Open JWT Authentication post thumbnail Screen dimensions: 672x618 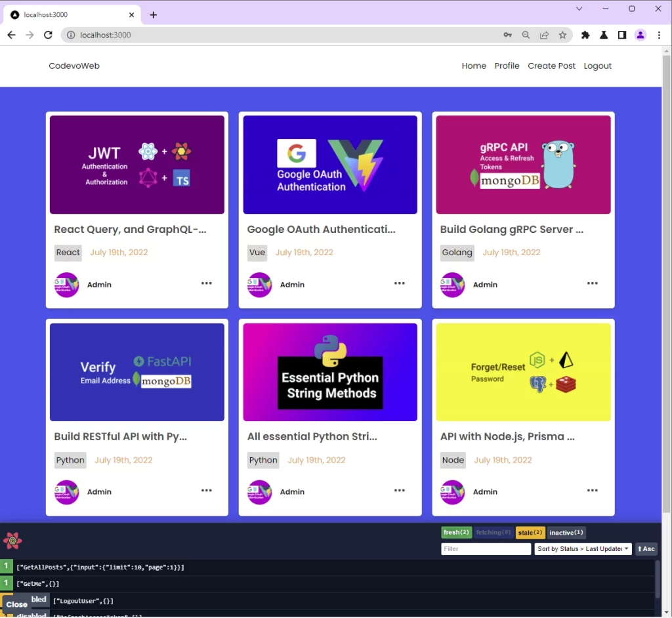[x=136, y=165]
